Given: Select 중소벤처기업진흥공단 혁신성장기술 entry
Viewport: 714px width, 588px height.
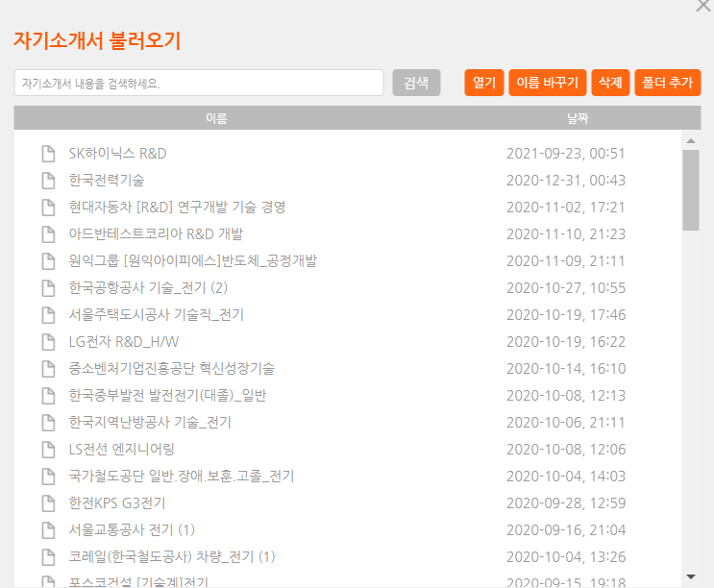Looking at the screenshot, I should pyautogui.click(x=172, y=369).
